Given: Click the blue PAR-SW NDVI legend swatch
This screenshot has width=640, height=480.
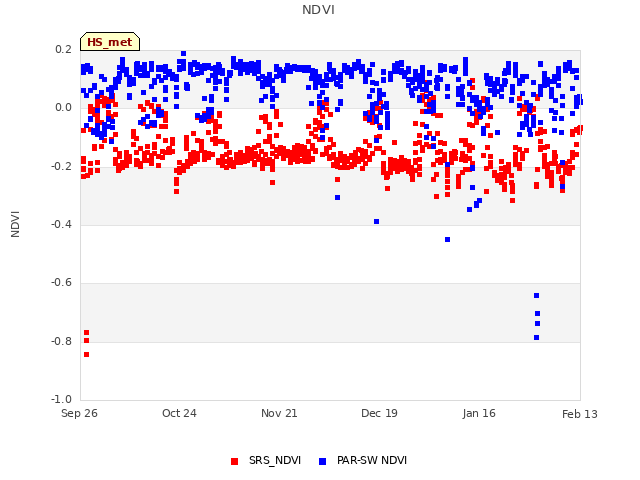Looking at the screenshot, I should pyautogui.click(x=322, y=461).
